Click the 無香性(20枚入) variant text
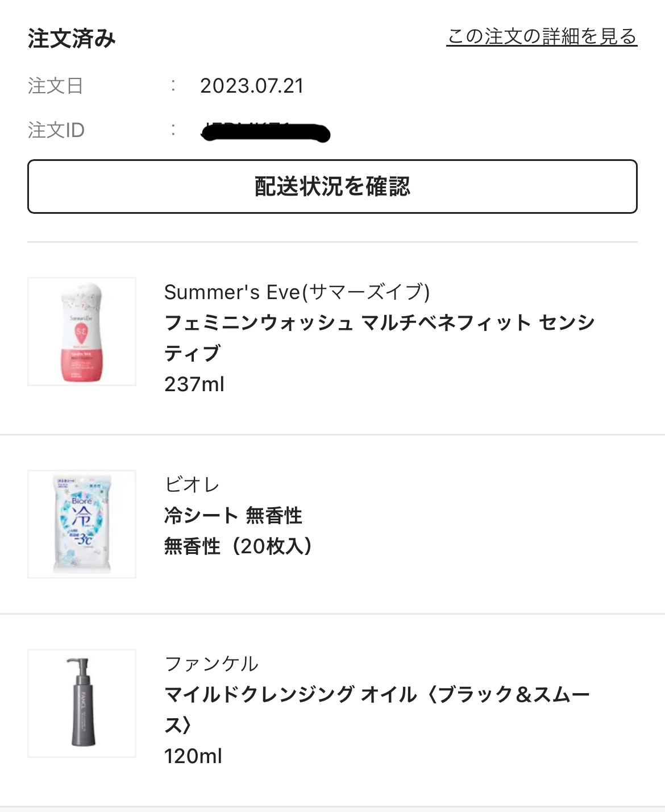The height and width of the screenshot is (812, 665). pos(238,546)
